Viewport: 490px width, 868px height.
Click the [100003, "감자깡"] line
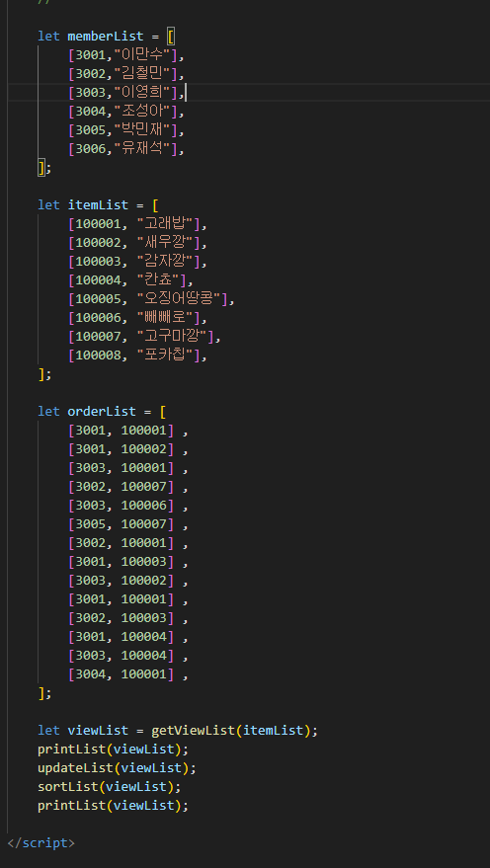point(137,262)
